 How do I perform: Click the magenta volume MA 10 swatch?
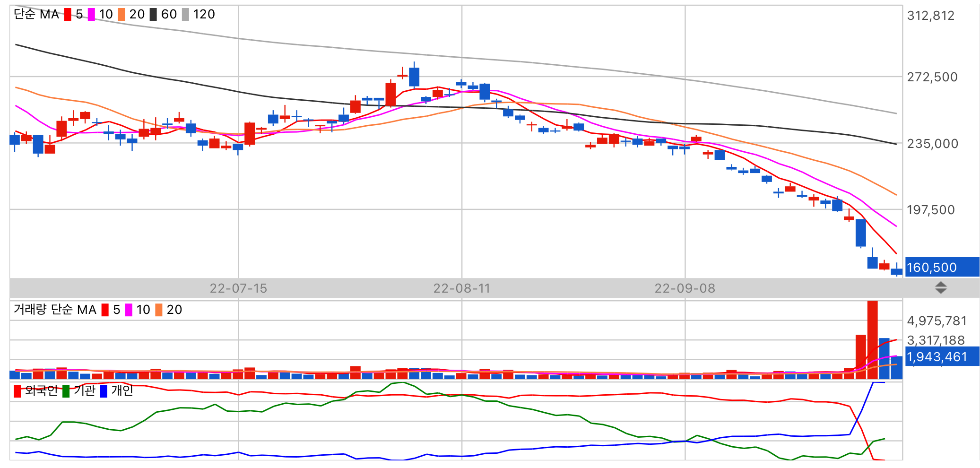coord(129,310)
